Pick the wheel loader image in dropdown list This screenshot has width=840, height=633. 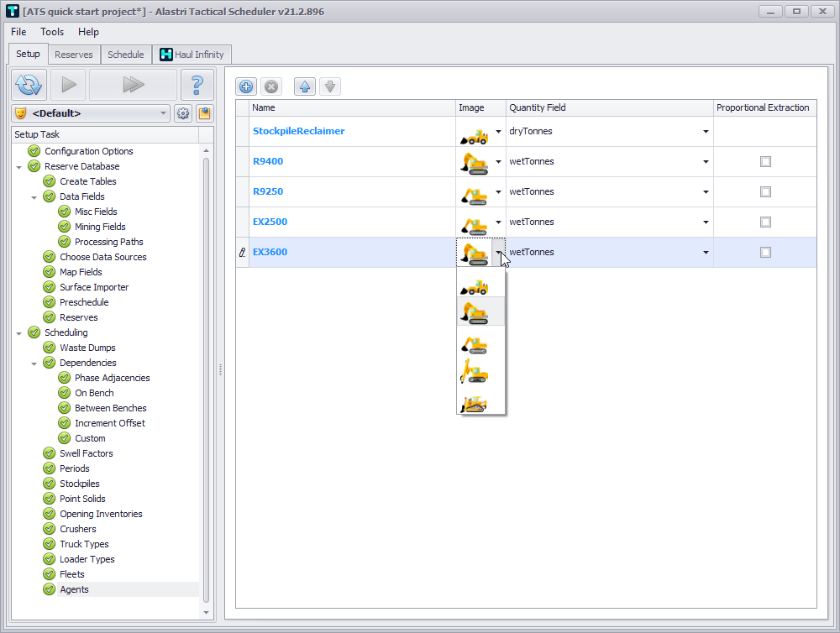click(x=475, y=287)
